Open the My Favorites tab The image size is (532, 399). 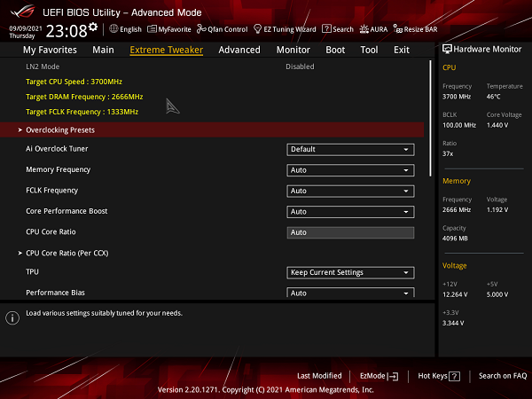(x=50, y=50)
